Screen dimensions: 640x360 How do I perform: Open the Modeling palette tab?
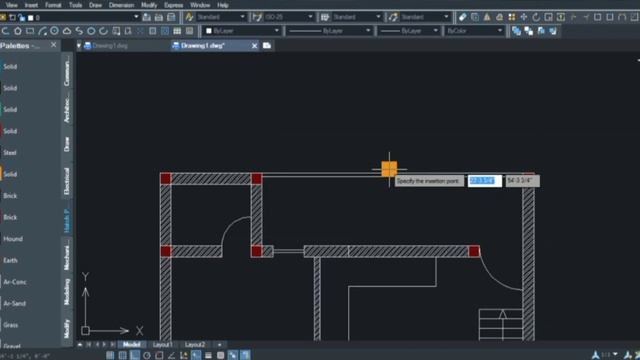point(67,291)
